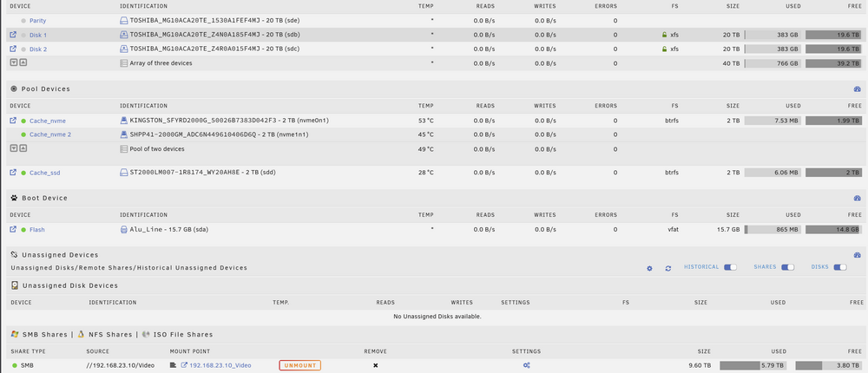Click SMB share used bar 5.79 TB
Viewport: 868px width, 373px height.
tap(753, 365)
